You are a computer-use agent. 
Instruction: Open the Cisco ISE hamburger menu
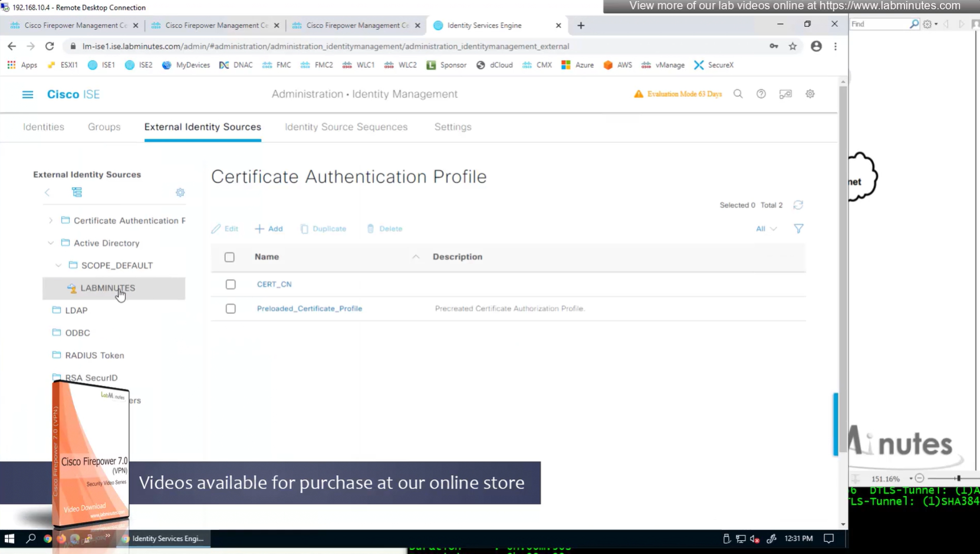(28, 94)
